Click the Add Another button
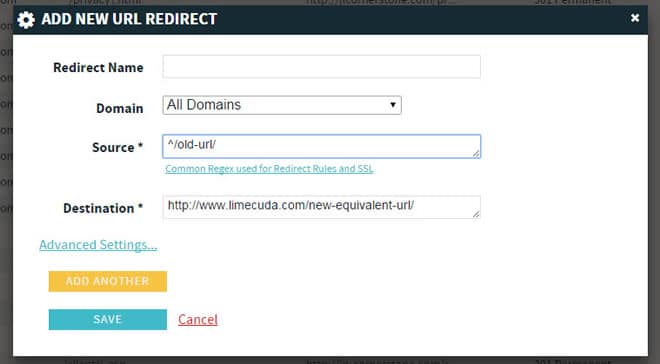This screenshot has height=364, width=660. click(108, 281)
